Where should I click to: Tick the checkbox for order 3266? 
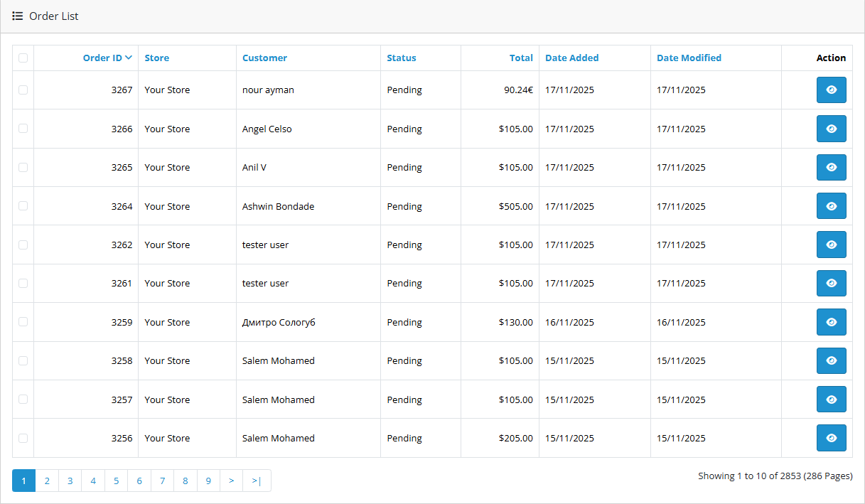click(x=23, y=128)
